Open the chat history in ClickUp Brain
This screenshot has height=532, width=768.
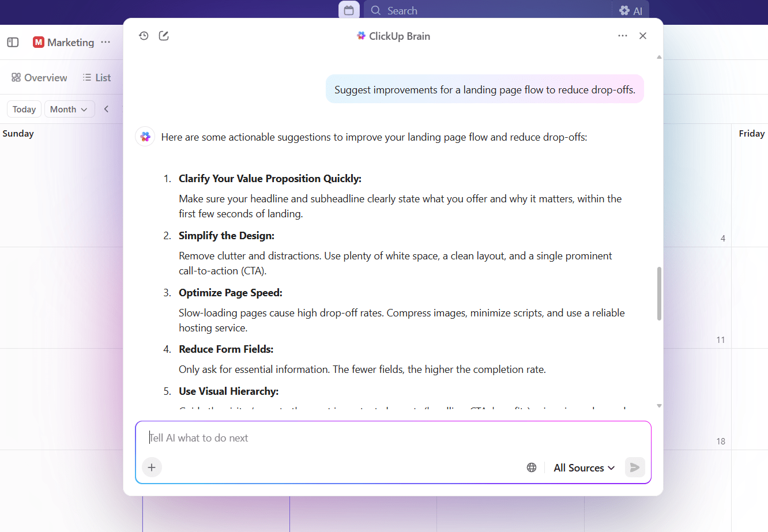144,36
